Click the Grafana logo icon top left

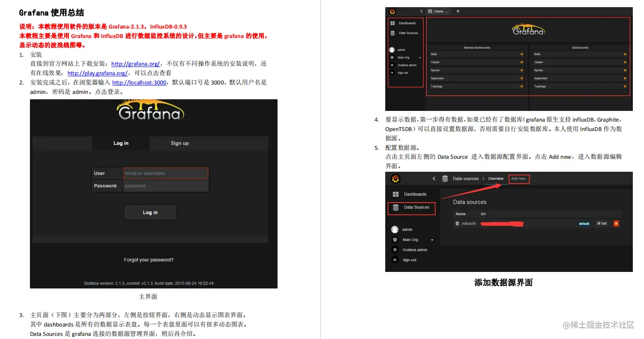click(x=392, y=11)
